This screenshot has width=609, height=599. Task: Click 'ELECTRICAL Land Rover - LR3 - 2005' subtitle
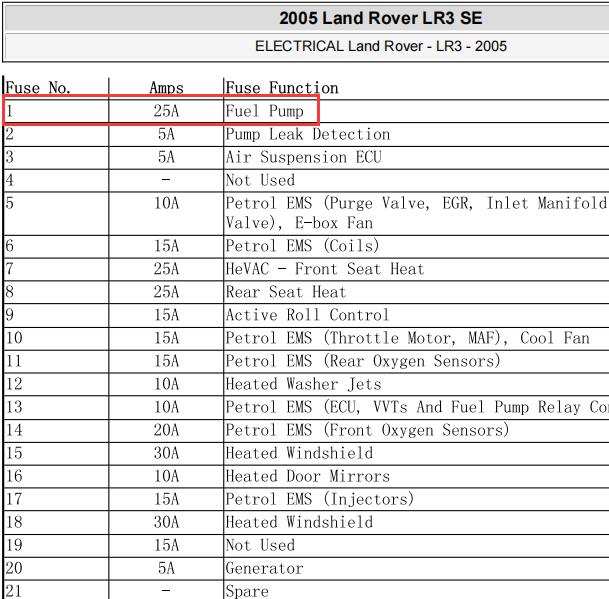[x=381, y=46]
